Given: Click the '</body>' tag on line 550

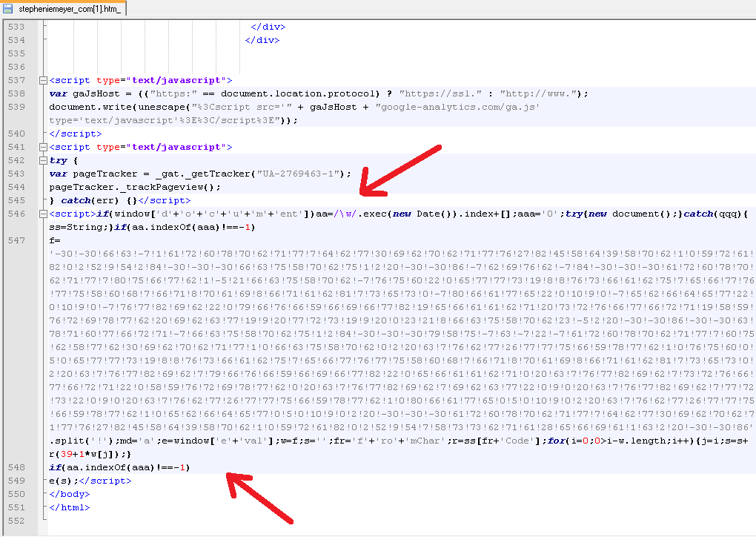Looking at the screenshot, I should point(70,495).
